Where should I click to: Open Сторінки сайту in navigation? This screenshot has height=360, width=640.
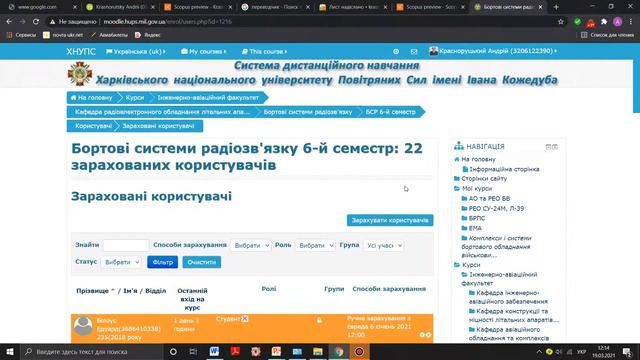pos(484,179)
